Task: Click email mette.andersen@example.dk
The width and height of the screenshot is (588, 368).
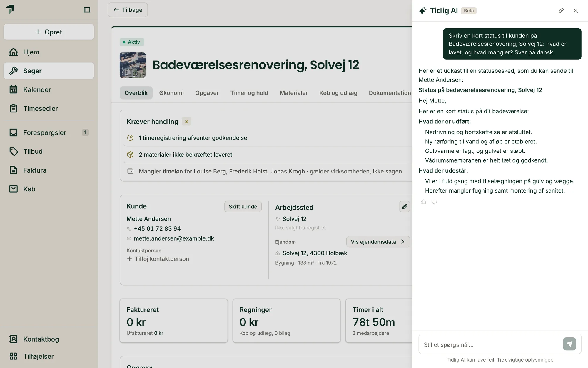Action: point(174,239)
